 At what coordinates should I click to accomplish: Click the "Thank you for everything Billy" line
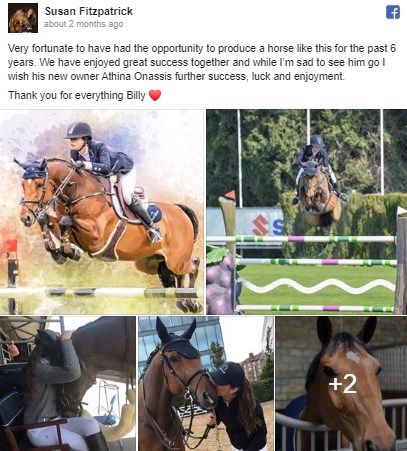[77, 95]
